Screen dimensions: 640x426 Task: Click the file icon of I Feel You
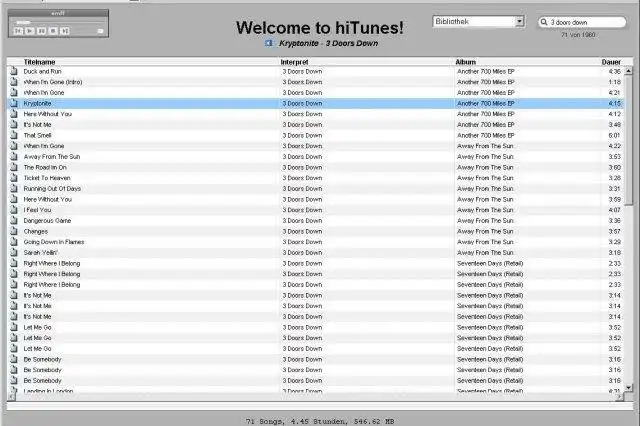[14, 210]
